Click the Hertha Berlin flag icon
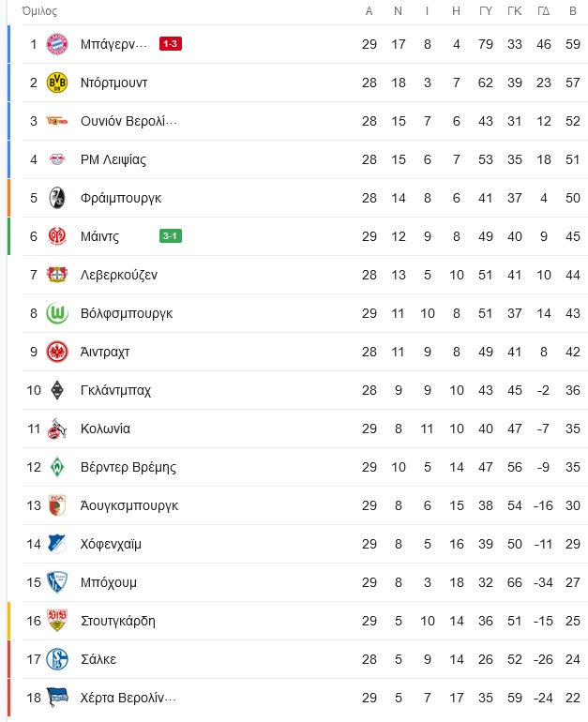This screenshot has height=722, width=588. coord(57,698)
